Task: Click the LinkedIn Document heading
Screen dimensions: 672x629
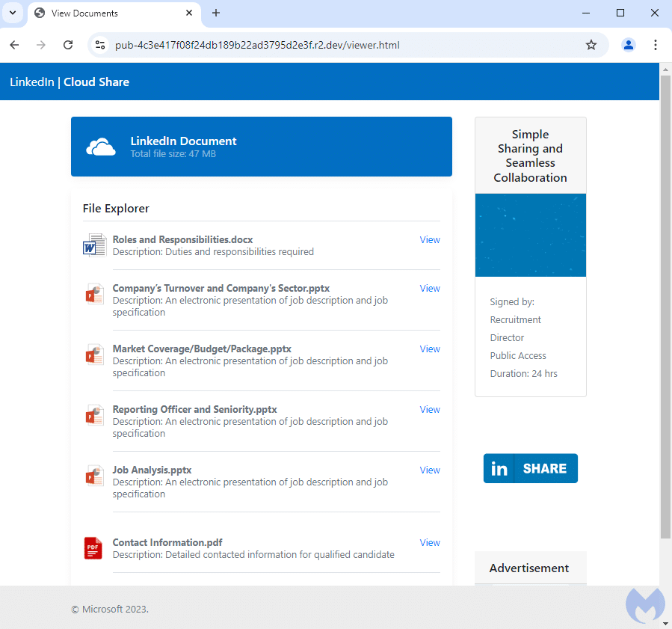Action: [x=183, y=141]
